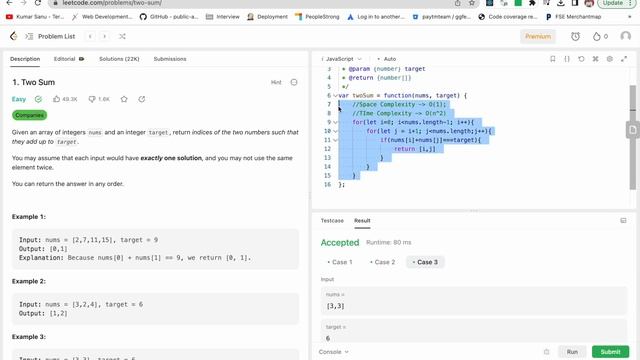This screenshot has height=360, width=640.
Task: Reload the browser page
Action: (x=38, y=3)
